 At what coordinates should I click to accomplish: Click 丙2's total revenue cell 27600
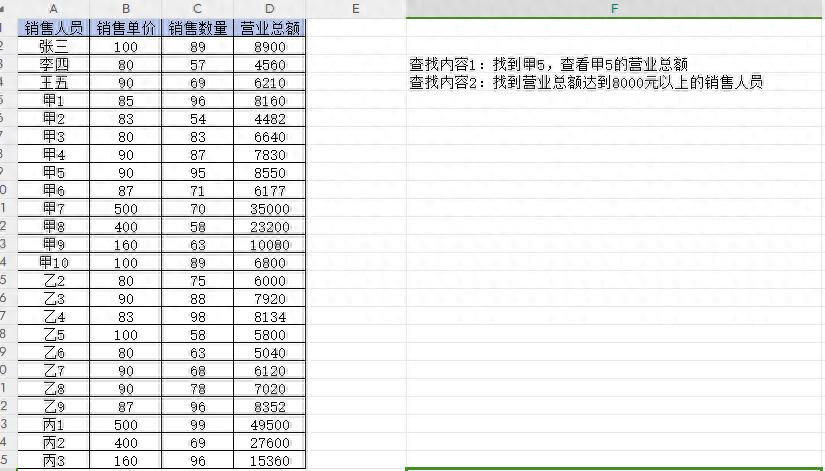(x=269, y=442)
